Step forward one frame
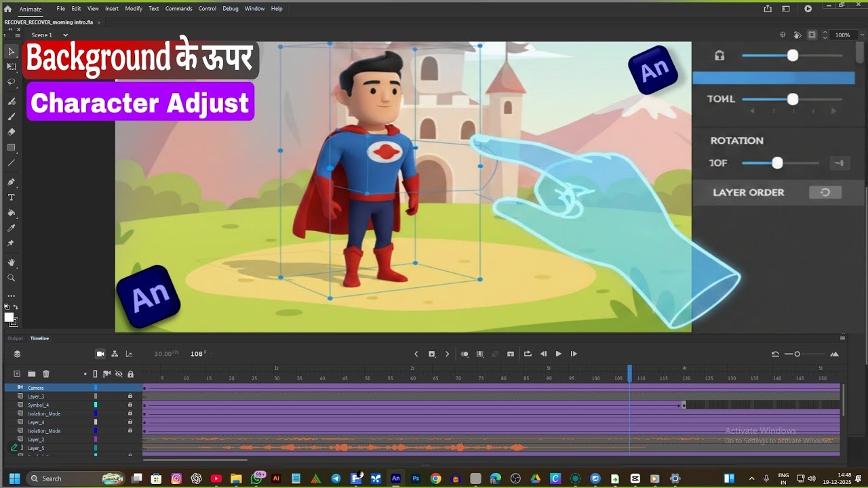 [574, 354]
